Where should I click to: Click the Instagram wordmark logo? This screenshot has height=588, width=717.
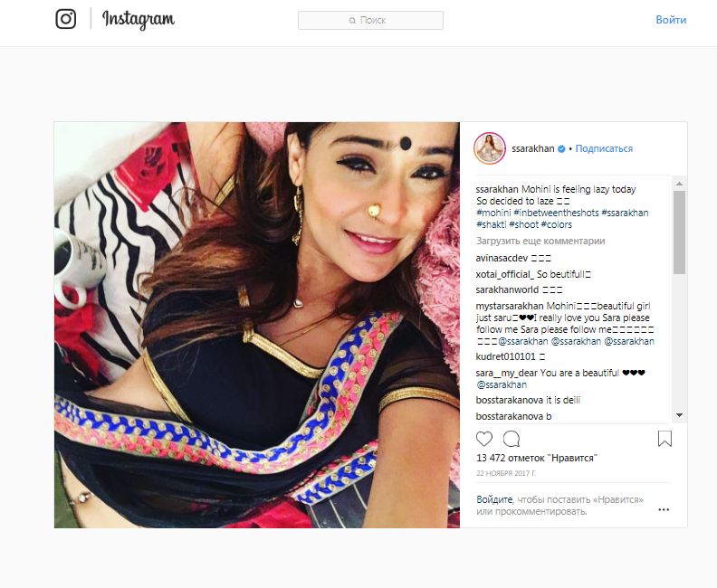pyautogui.click(x=139, y=20)
